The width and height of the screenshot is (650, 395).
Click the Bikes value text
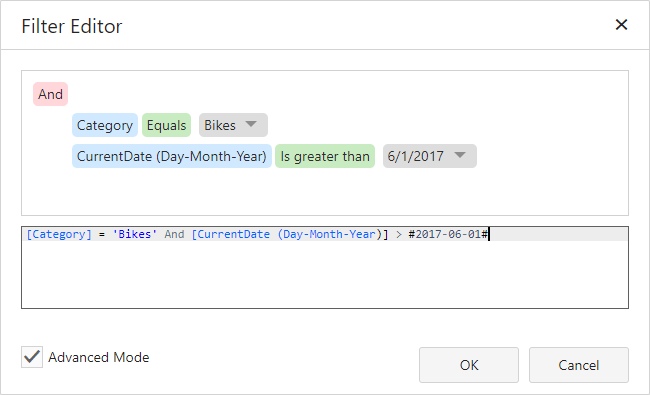(220, 125)
